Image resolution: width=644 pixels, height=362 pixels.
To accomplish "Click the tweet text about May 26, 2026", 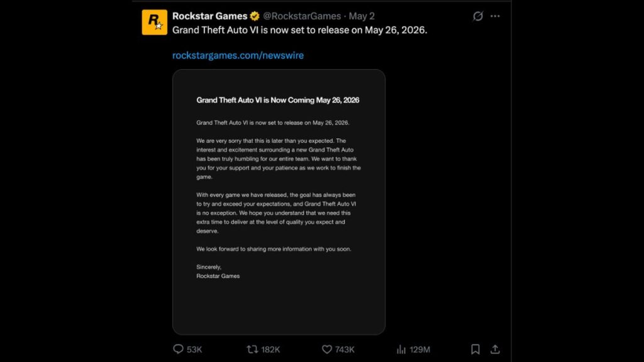I will 299,30.
